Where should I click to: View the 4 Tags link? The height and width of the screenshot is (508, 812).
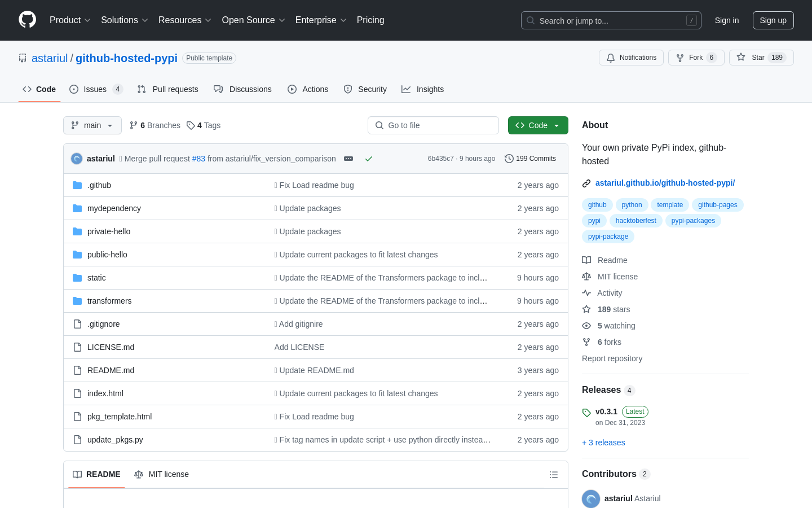(204, 125)
